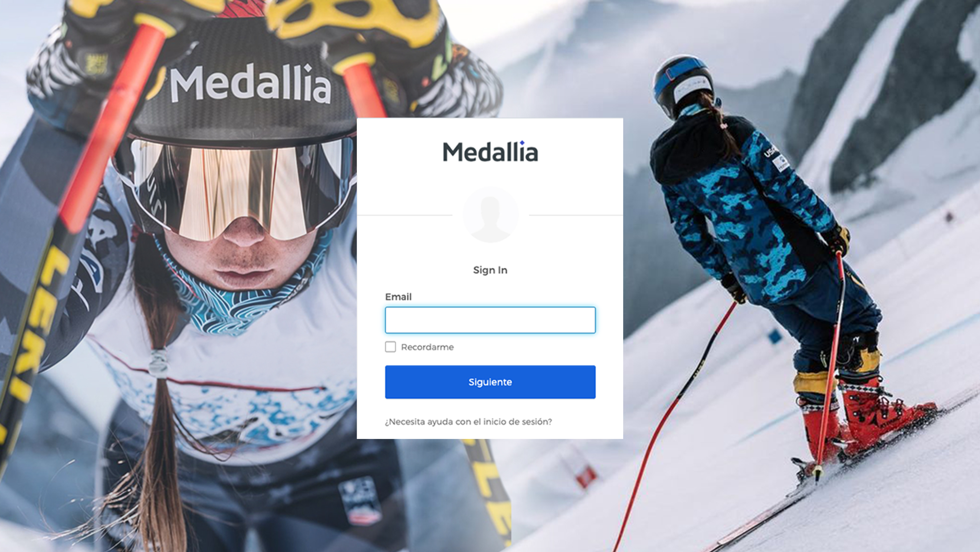
Task: Click the gray user avatar placeholder
Action: (490, 215)
